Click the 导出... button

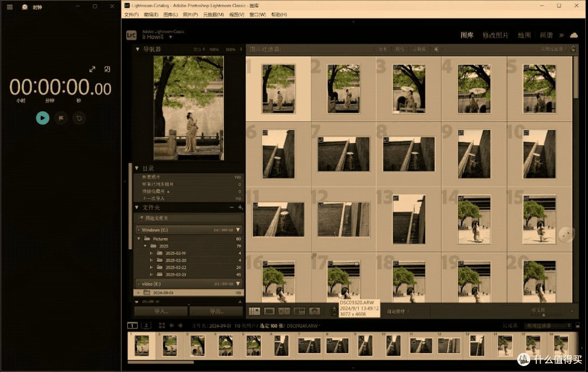click(x=216, y=311)
